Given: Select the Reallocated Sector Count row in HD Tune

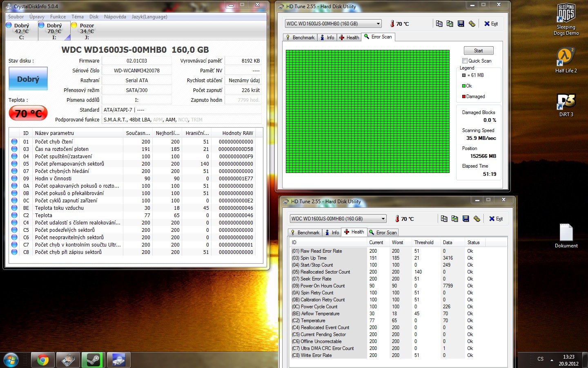Looking at the screenshot, I should [398, 272].
